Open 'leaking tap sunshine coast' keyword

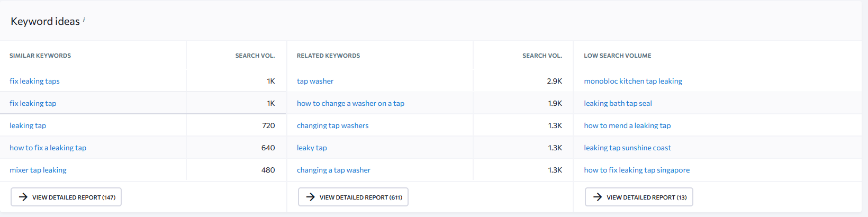627,148
